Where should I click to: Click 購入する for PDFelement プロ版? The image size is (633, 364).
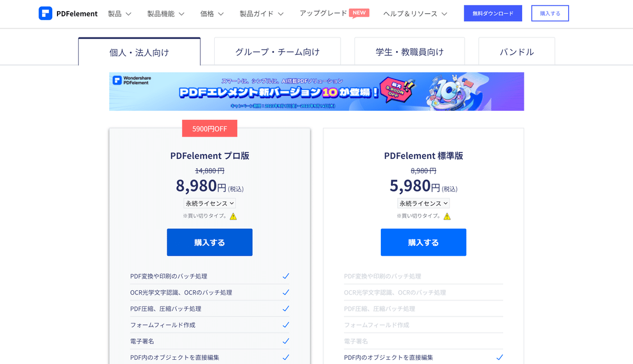point(209,243)
